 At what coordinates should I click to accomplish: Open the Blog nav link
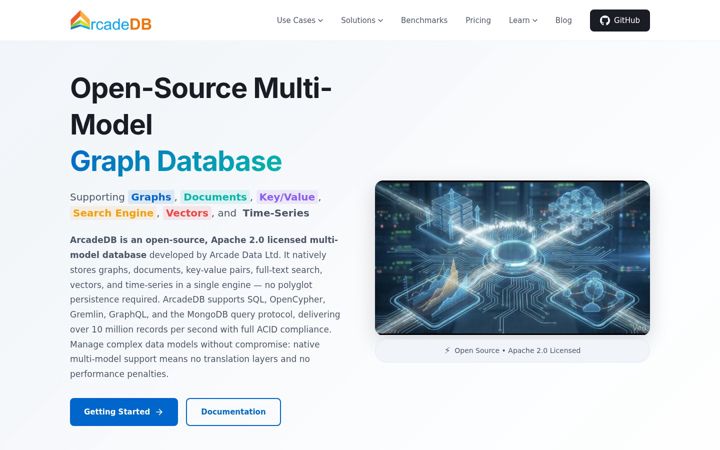tap(563, 20)
